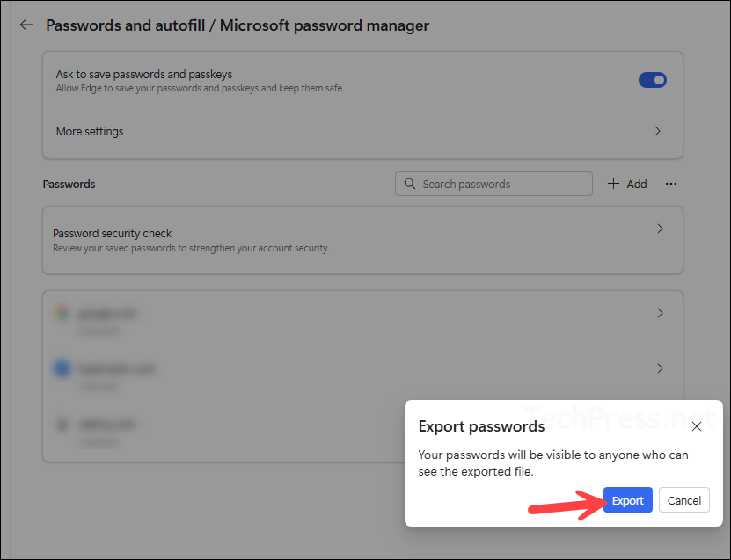Open the three-dot more actions menu
The height and width of the screenshot is (560, 731).
tap(671, 184)
